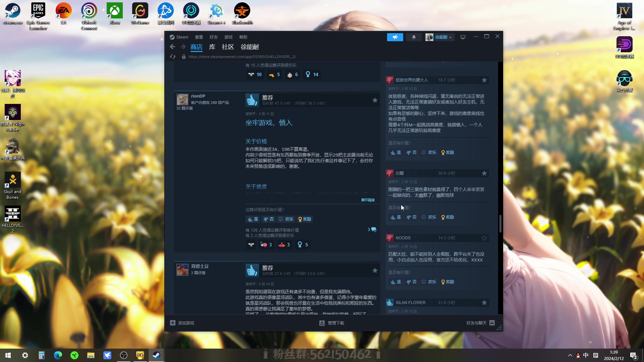Reload the Steam store page

tap(173, 57)
